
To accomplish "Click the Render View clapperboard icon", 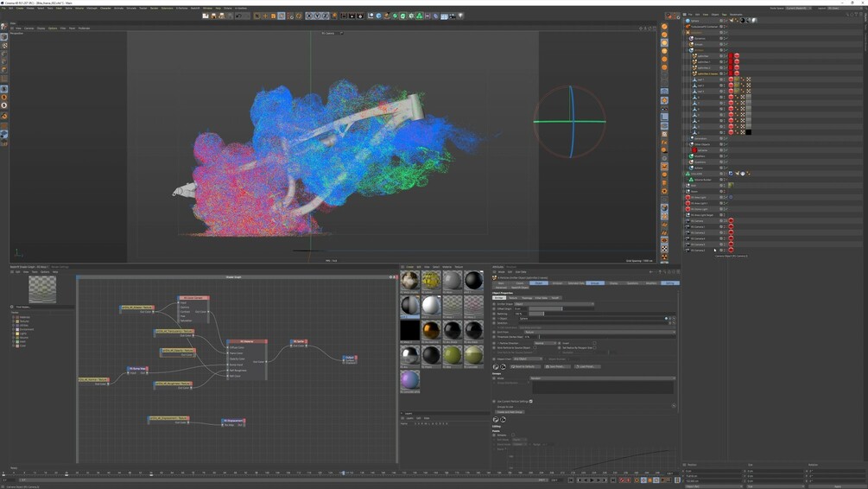I will [x=345, y=16].
